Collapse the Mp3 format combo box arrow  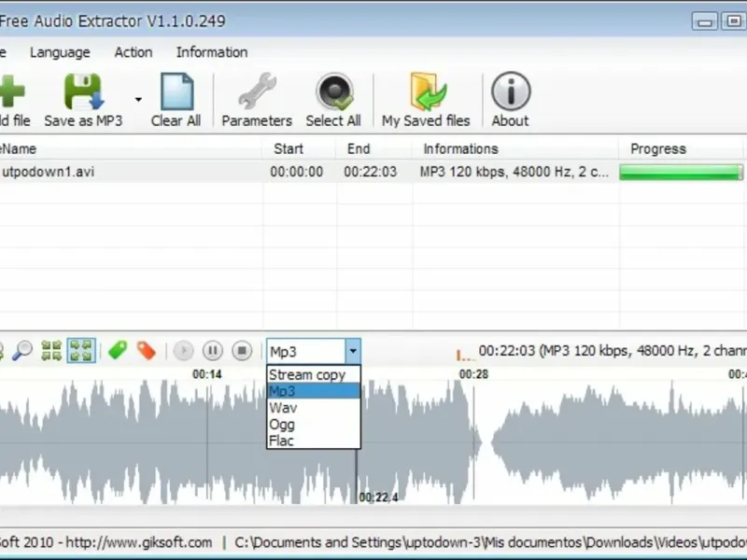tap(353, 352)
